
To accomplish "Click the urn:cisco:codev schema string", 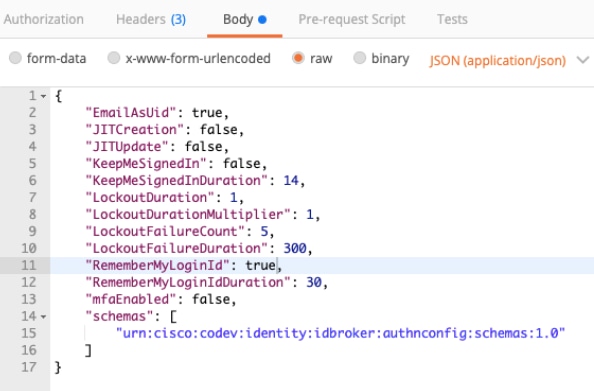I will pos(341,333).
